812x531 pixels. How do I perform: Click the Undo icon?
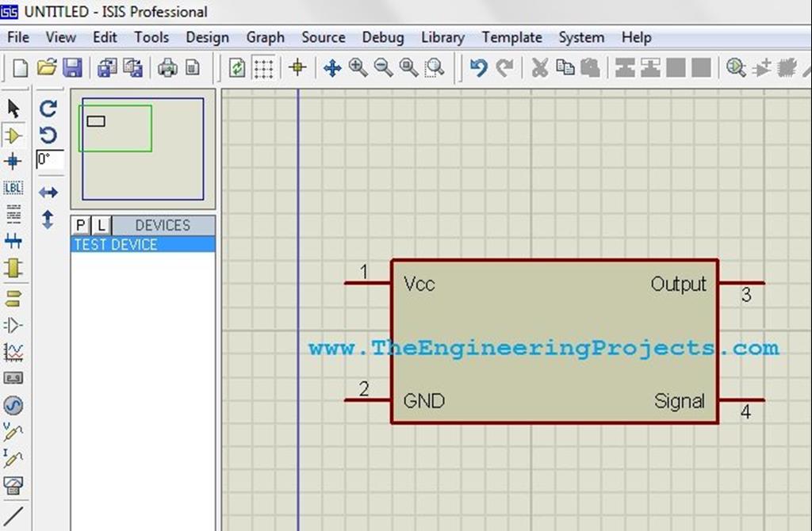[477, 67]
